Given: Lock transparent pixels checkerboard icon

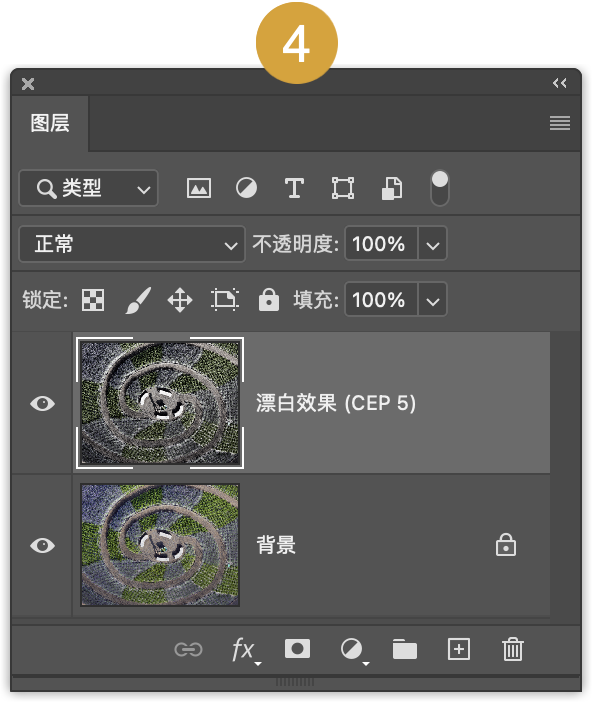Looking at the screenshot, I should tap(93, 300).
